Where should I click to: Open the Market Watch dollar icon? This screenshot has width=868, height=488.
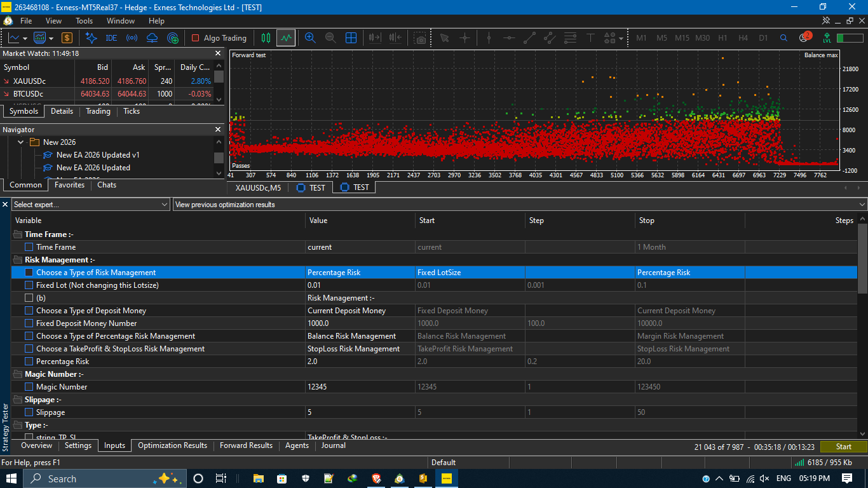(67, 38)
